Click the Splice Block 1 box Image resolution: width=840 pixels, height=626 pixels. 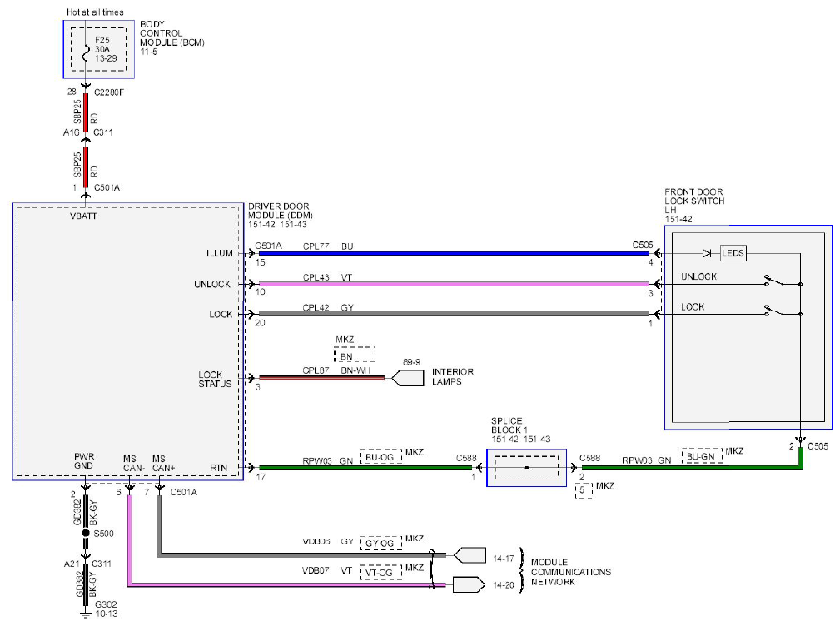[526, 468]
